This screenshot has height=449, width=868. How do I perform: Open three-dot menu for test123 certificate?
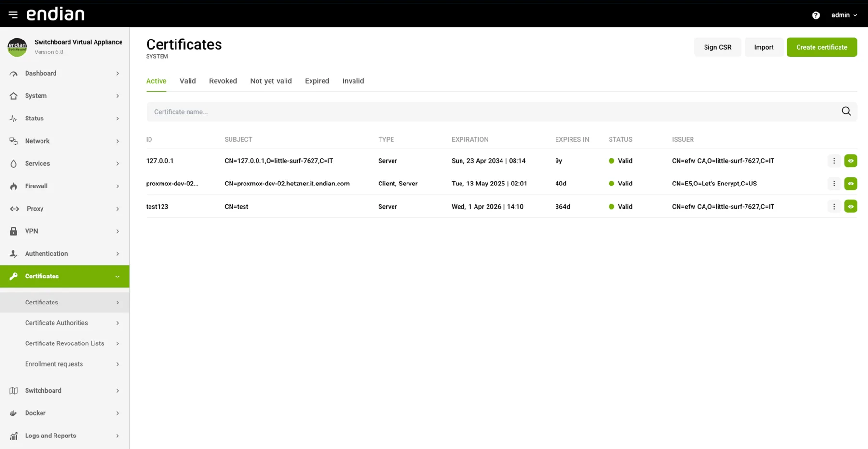(834, 207)
